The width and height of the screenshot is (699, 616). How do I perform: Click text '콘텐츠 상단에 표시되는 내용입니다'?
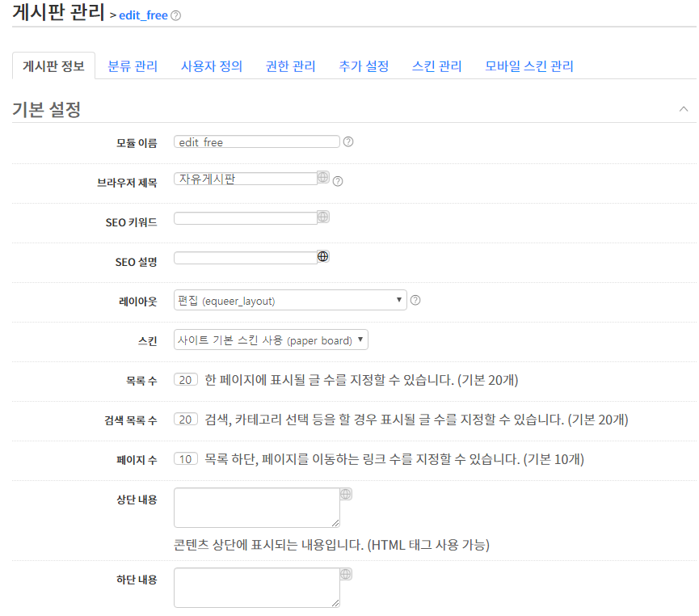tap(269, 545)
